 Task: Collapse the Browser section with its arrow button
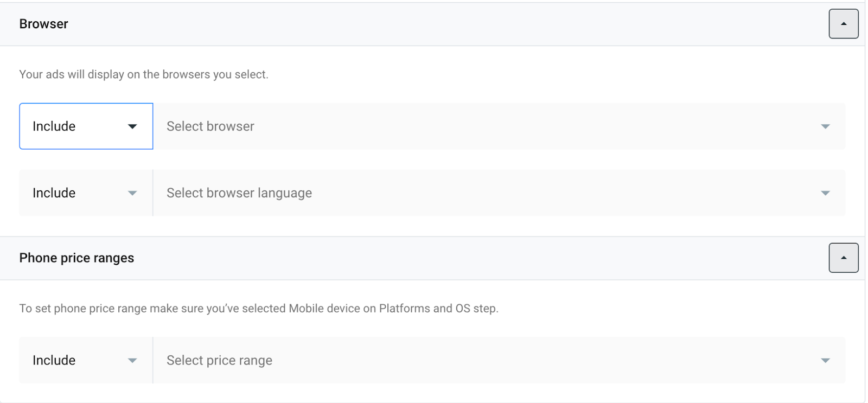click(x=843, y=24)
